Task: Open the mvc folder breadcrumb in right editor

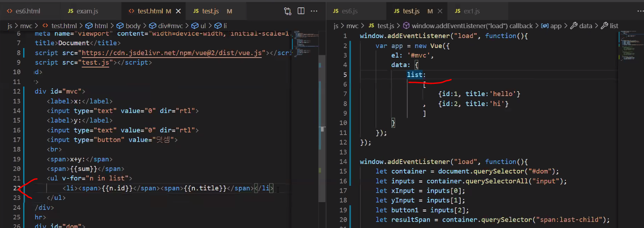Action: [353, 26]
